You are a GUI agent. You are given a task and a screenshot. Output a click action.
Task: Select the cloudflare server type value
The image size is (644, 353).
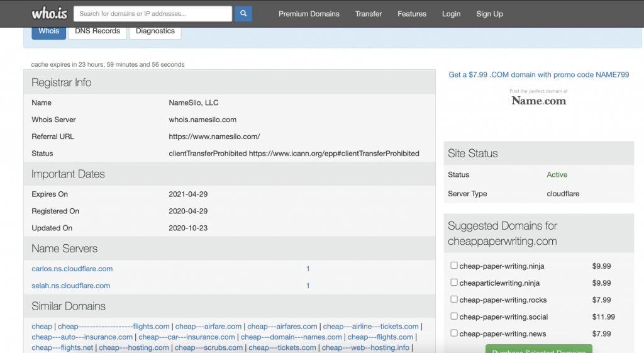tap(563, 194)
